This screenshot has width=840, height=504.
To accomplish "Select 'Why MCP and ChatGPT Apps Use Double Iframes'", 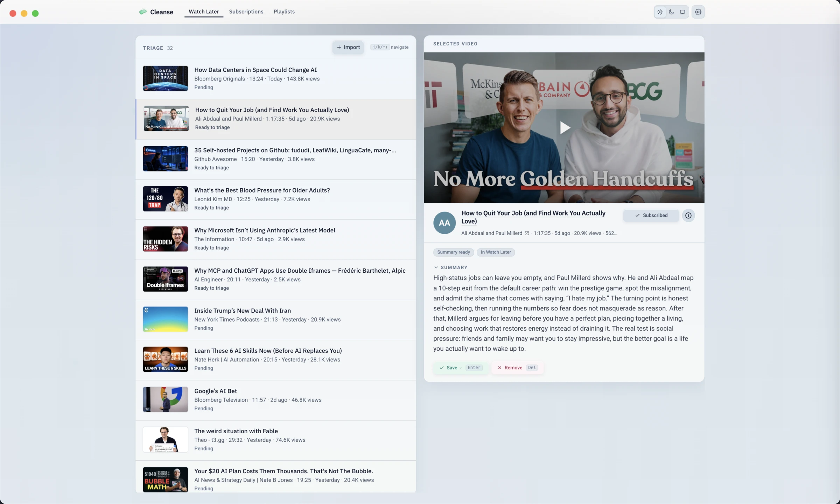I will click(x=300, y=271).
